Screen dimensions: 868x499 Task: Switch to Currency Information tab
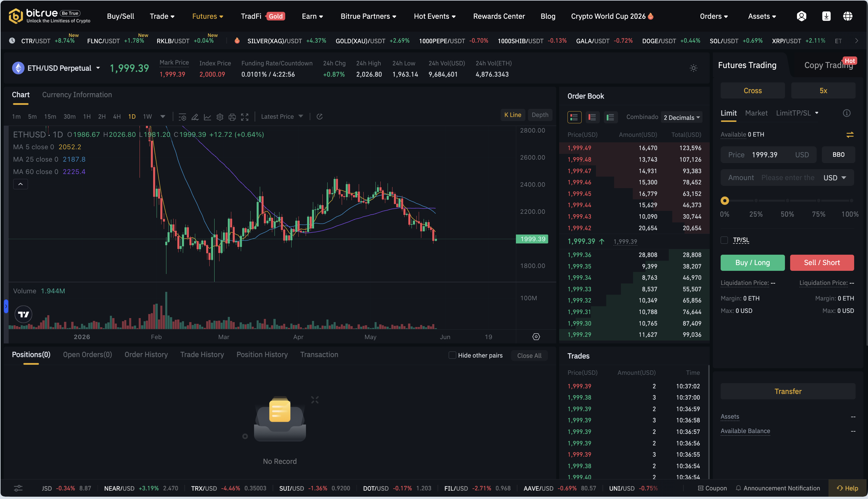click(77, 94)
